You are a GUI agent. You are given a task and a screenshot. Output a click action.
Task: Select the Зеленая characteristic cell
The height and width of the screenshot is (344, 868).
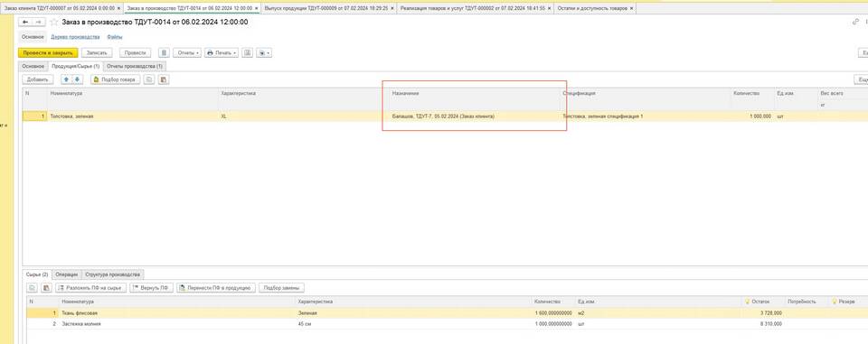(x=412, y=313)
